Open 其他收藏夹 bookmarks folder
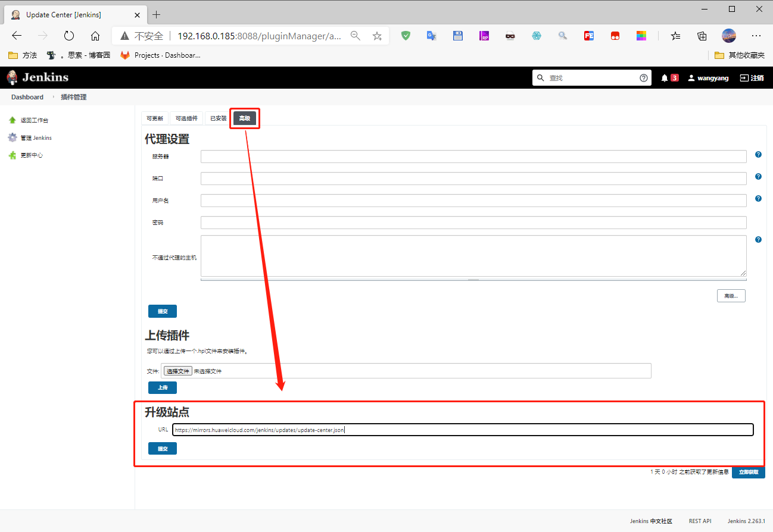This screenshot has height=532, width=773. pyautogui.click(x=739, y=55)
